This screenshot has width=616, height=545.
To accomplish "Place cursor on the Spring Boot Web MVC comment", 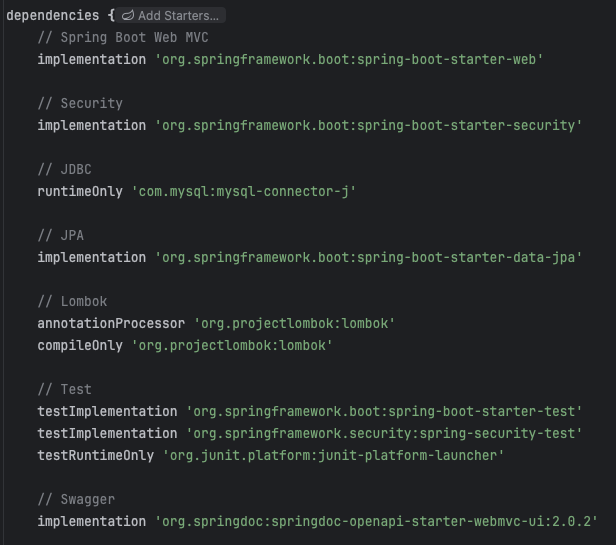I will click(x=123, y=38).
